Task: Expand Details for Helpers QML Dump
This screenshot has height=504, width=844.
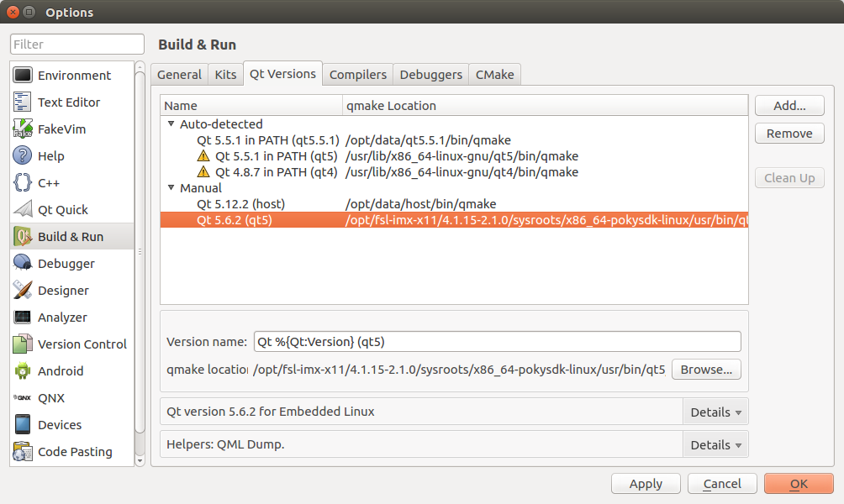Action: [x=715, y=445]
